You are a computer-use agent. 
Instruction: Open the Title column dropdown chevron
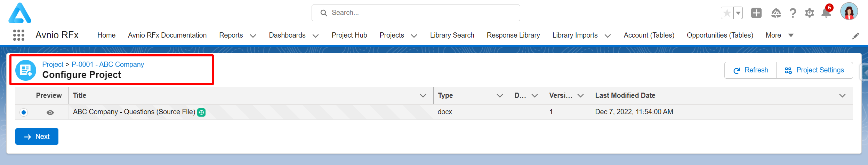point(423,96)
